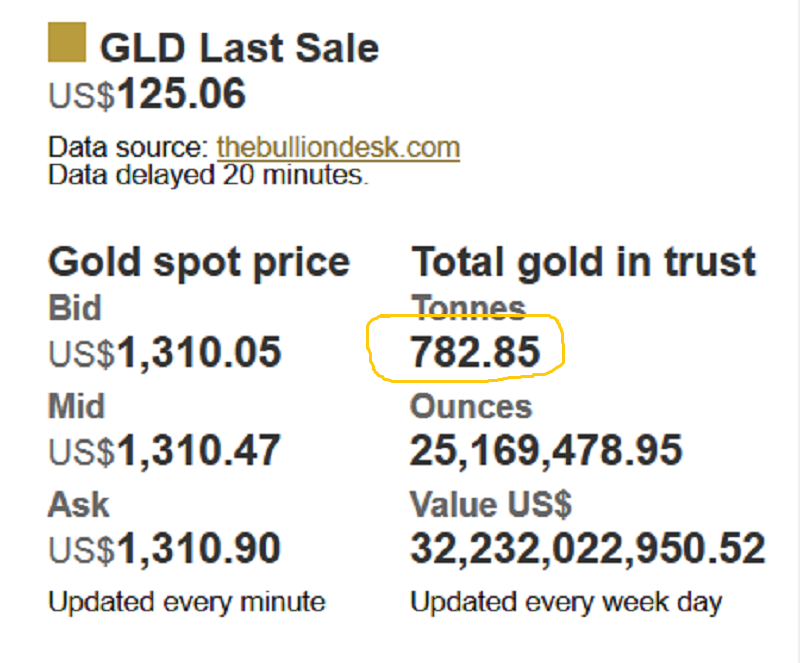Click the Data delayed 20 minutes note
Screen dimensions: 800x663
coord(208,175)
